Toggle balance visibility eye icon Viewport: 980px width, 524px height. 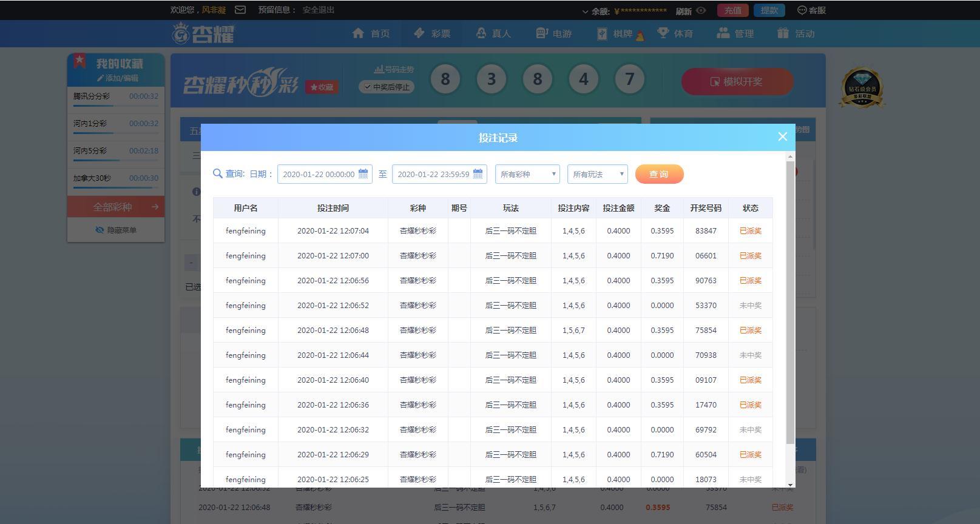(701, 10)
